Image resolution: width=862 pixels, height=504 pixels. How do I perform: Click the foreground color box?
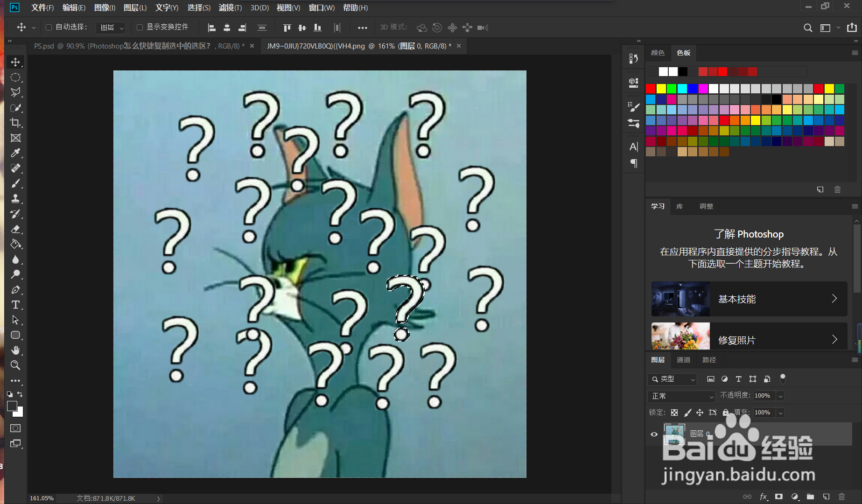(12, 406)
